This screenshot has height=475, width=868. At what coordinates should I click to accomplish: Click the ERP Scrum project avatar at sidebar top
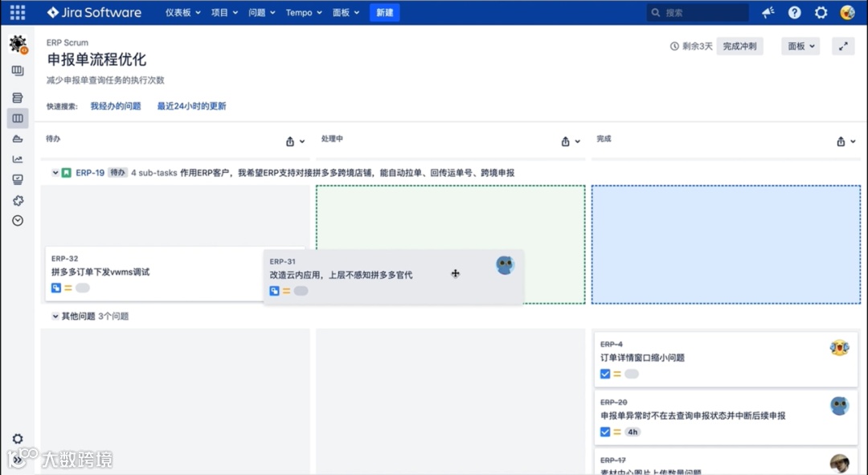coord(18,44)
